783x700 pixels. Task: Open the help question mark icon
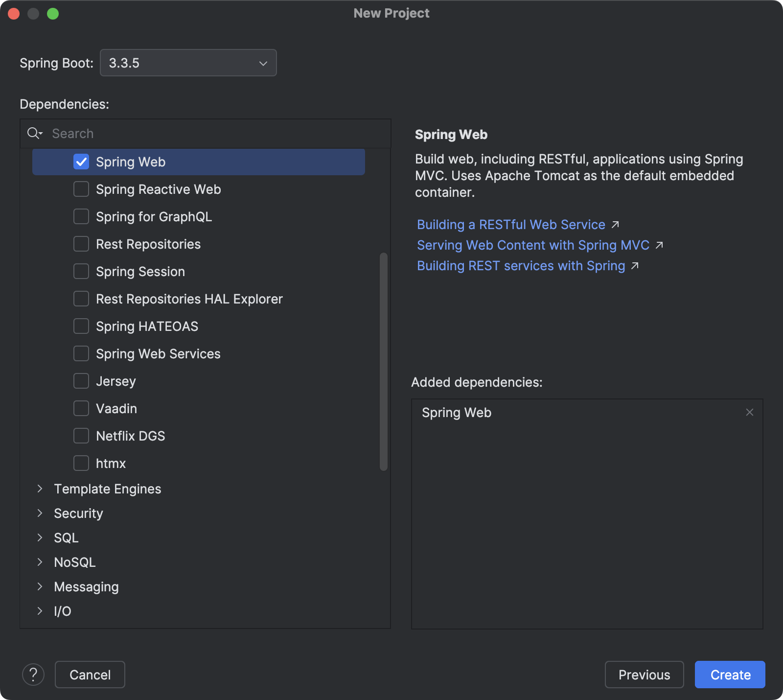pyautogui.click(x=33, y=675)
